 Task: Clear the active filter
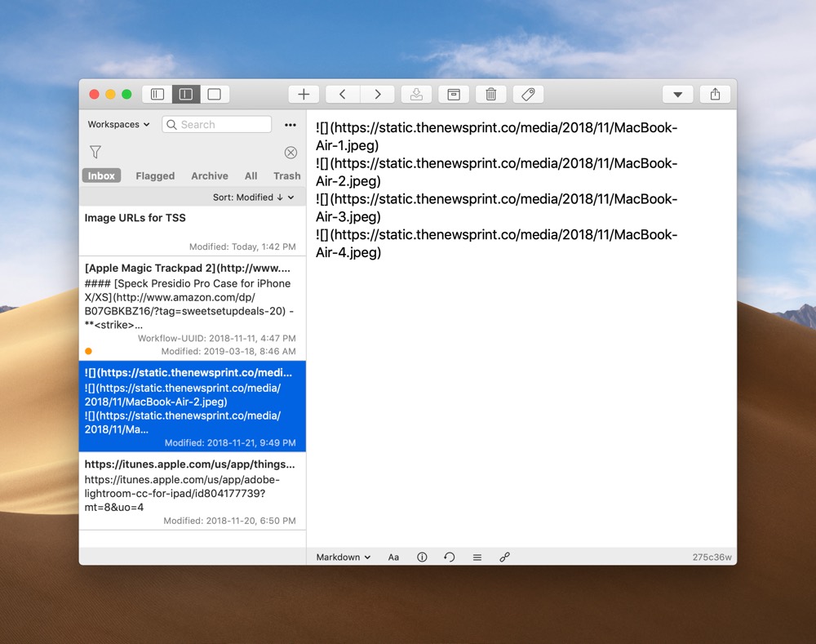click(x=291, y=152)
